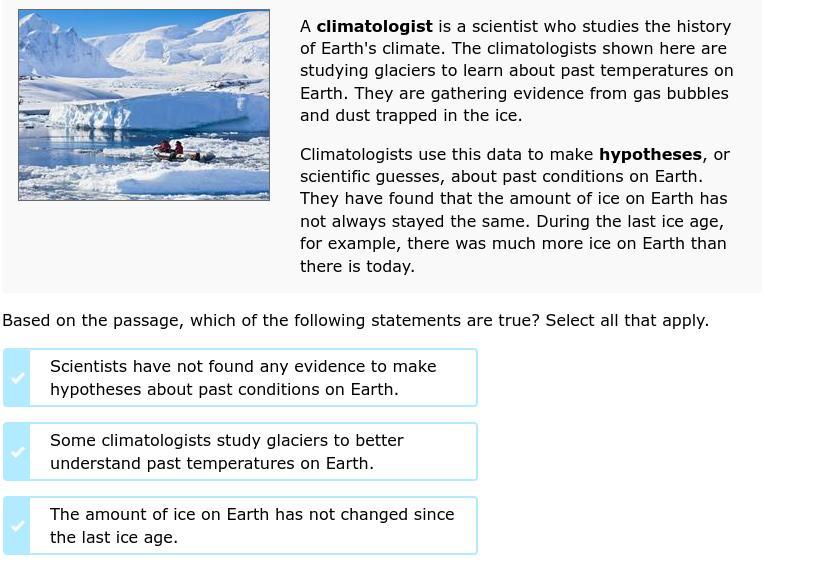Tick the checkmark beside 'Some climatologists study glaciers'

(17, 452)
